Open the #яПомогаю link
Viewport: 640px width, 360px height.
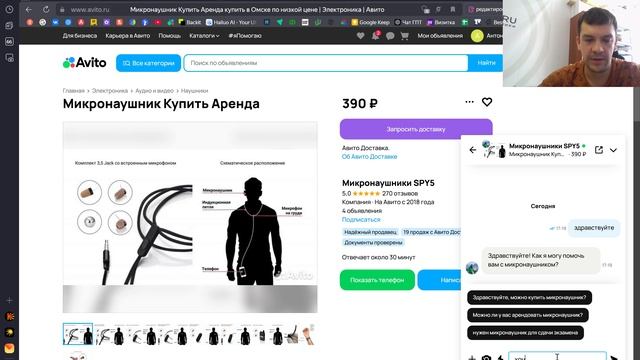coord(245,36)
